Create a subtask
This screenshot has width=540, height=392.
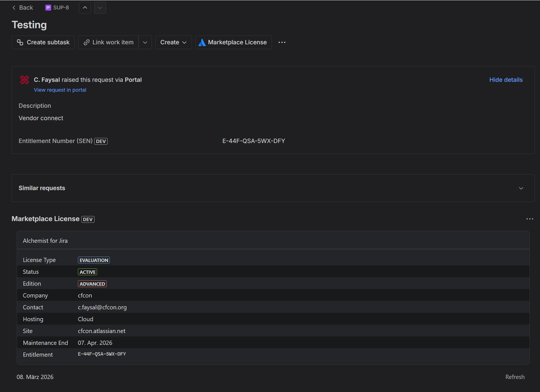pyautogui.click(x=43, y=42)
